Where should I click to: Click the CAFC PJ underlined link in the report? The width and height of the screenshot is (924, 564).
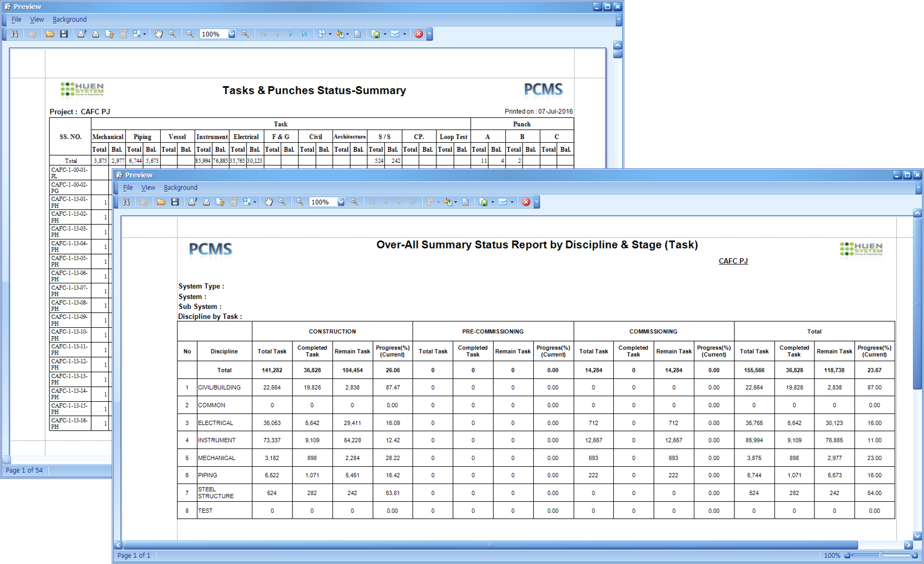point(733,261)
